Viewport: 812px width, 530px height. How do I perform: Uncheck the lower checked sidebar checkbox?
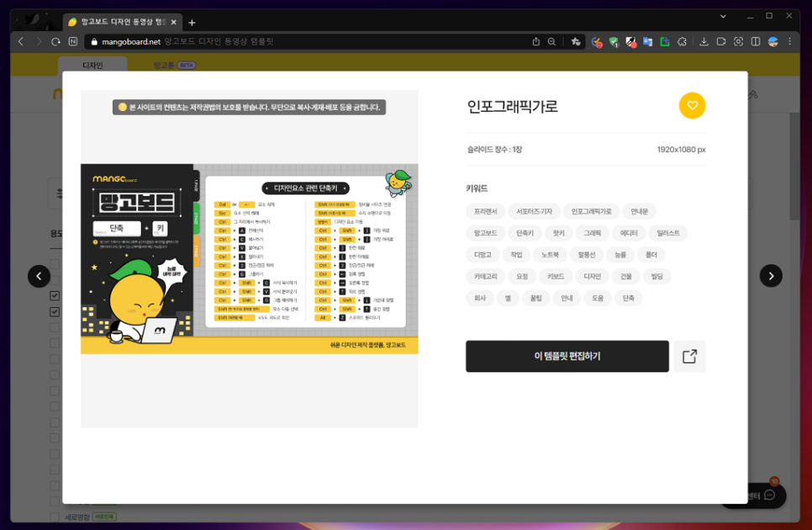(x=55, y=312)
